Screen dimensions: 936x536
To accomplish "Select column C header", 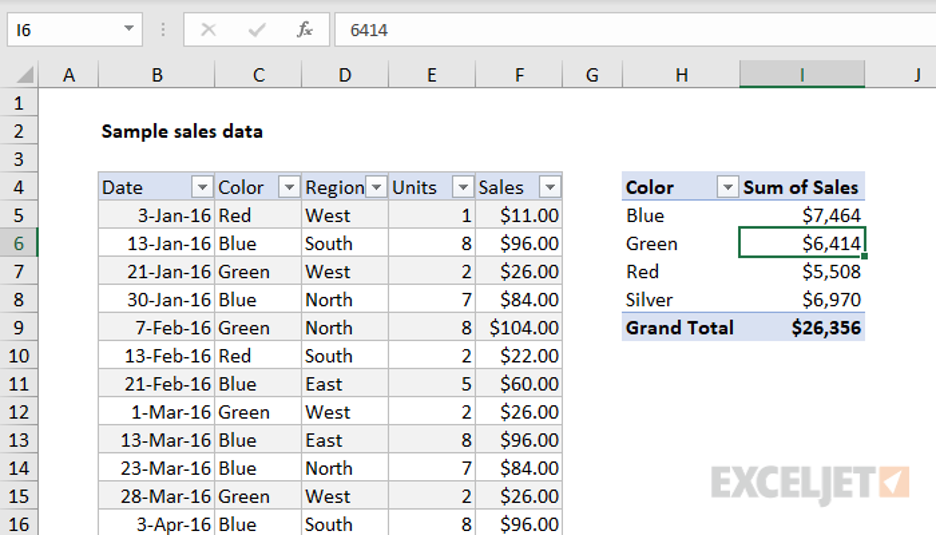I will (x=258, y=75).
